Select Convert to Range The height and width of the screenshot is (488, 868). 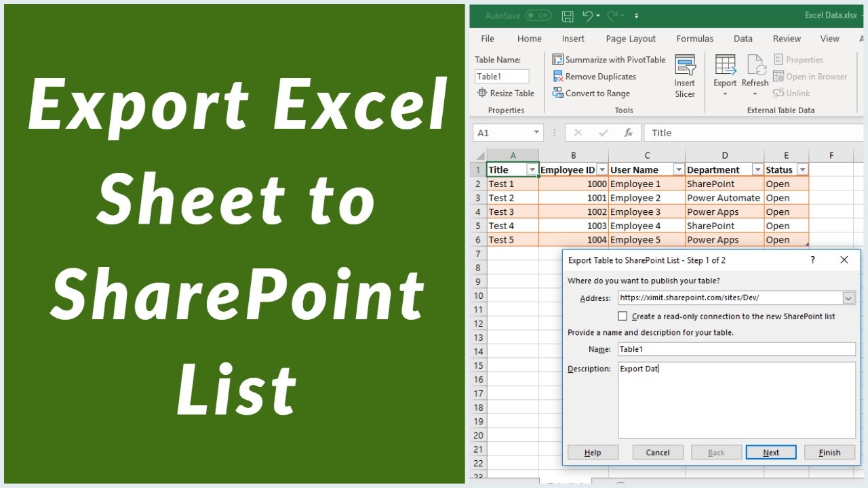[x=591, y=94]
